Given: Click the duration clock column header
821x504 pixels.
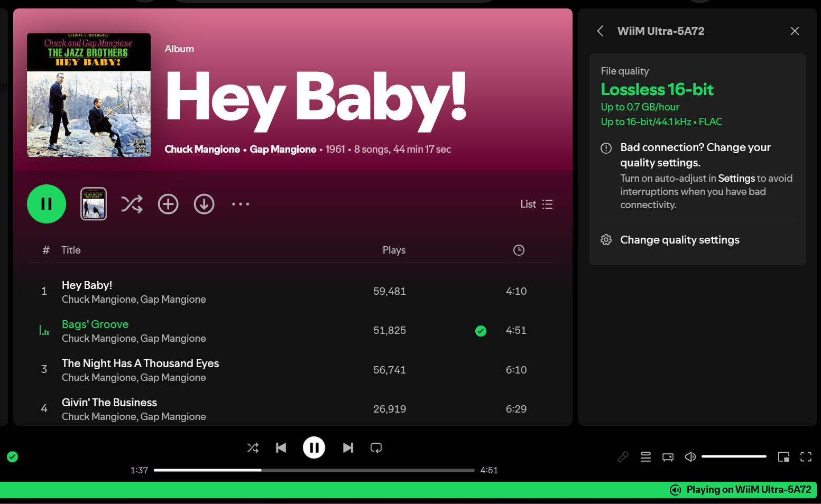Looking at the screenshot, I should [x=519, y=250].
